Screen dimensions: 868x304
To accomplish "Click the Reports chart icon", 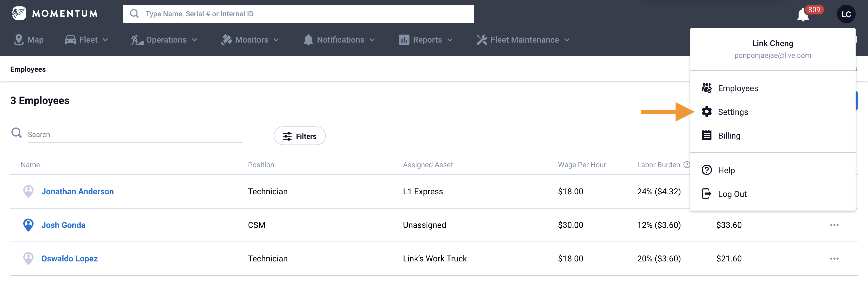I will coord(404,40).
